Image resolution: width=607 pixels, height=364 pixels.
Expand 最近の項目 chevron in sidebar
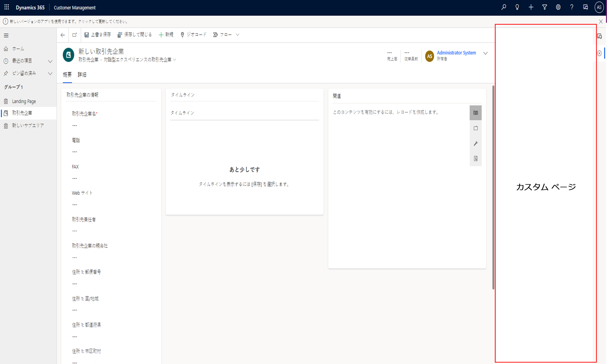pyautogui.click(x=50, y=61)
